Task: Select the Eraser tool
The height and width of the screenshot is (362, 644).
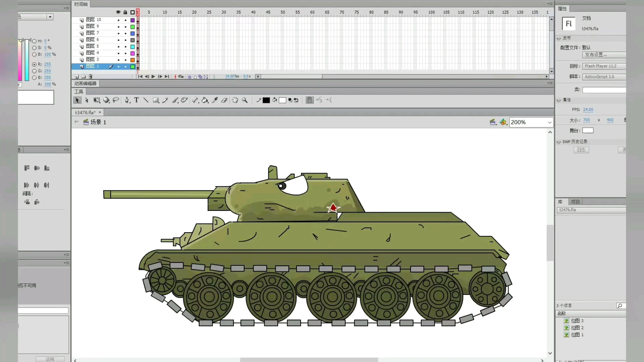Action: pos(224,100)
